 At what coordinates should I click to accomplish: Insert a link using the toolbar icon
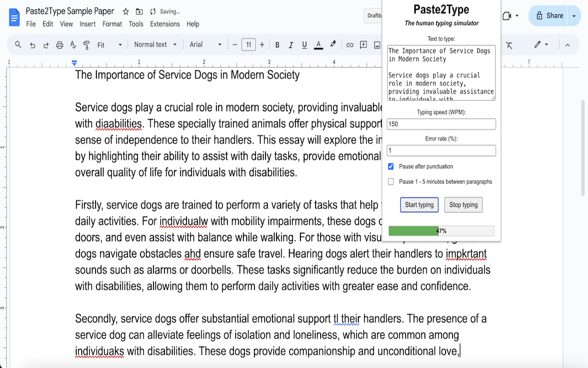pyautogui.click(x=350, y=45)
